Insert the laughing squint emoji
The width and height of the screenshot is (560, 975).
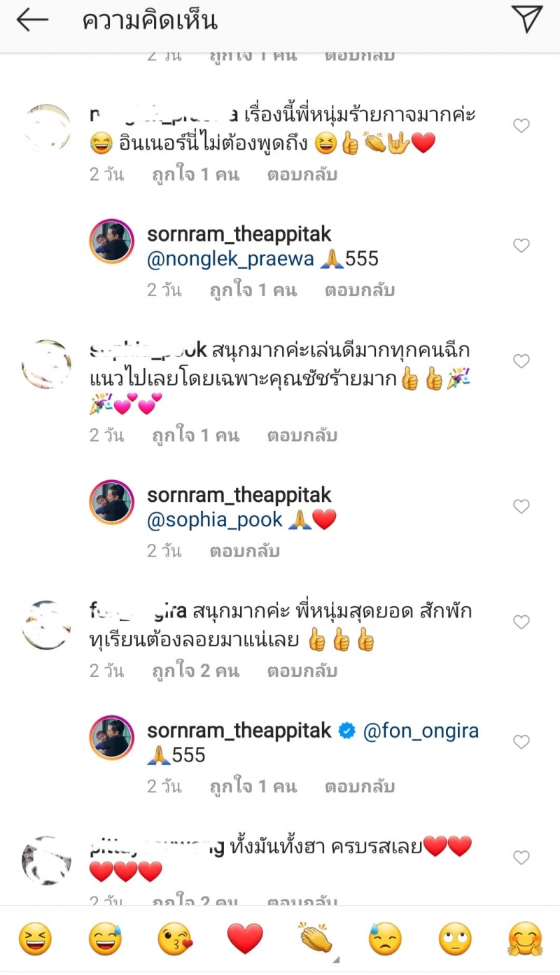tap(35, 939)
